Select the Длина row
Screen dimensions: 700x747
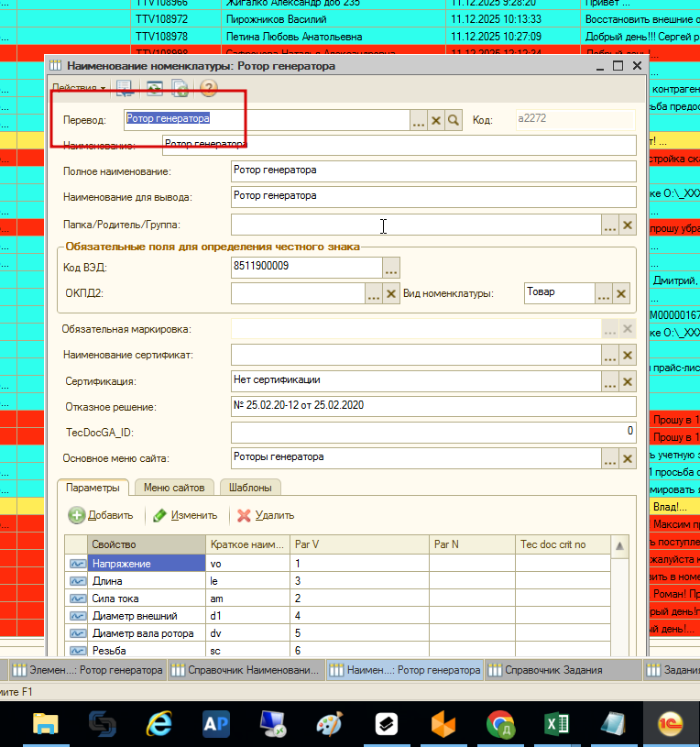click(337, 581)
